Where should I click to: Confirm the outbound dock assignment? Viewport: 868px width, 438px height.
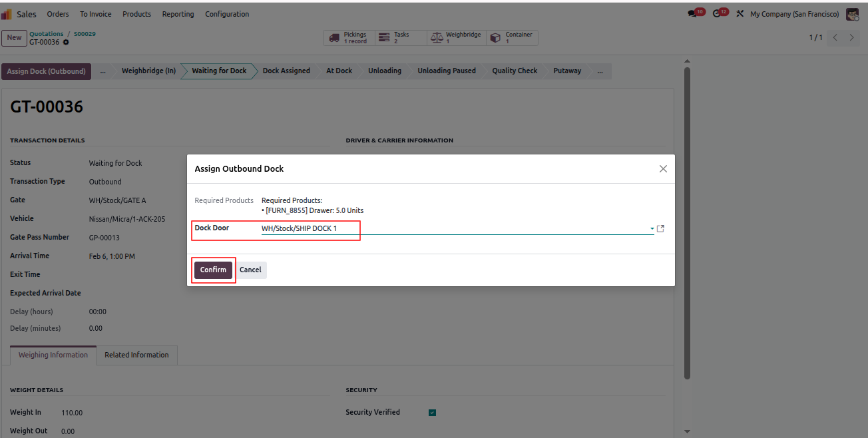213,270
